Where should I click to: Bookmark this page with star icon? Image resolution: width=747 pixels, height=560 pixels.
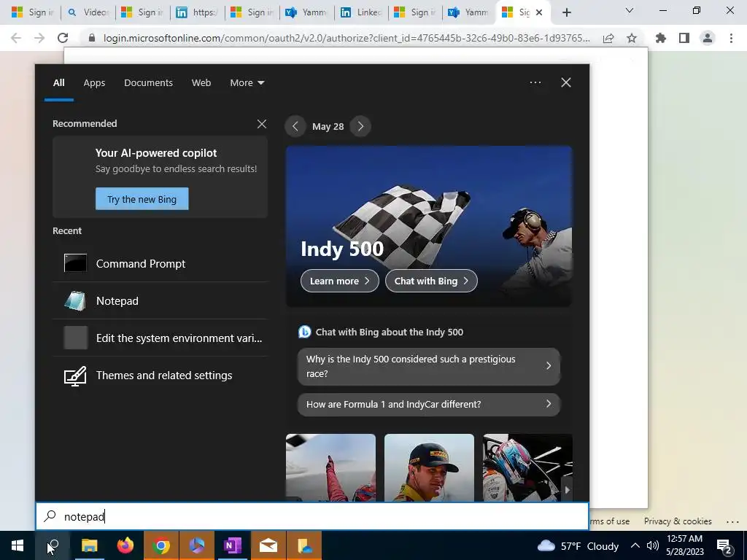[x=631, y=38]
